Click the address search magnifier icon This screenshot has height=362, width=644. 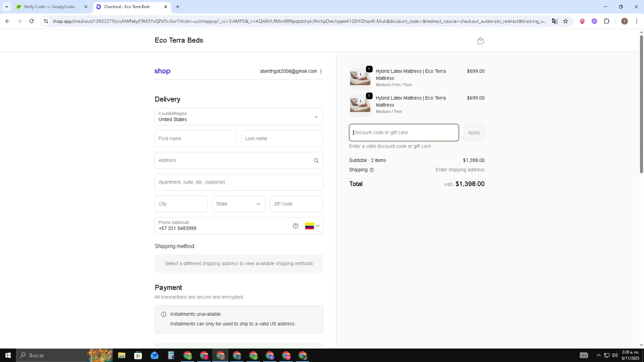click(316, 160)
